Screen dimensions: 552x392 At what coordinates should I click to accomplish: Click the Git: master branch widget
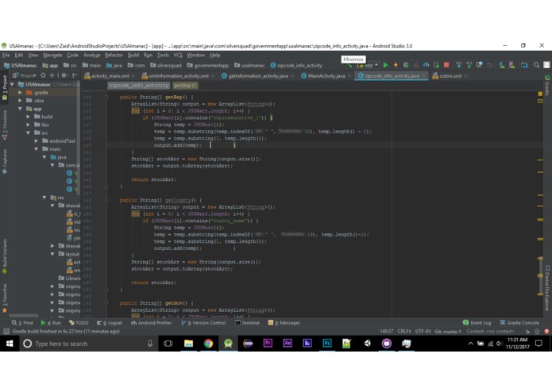click(448, 331)
